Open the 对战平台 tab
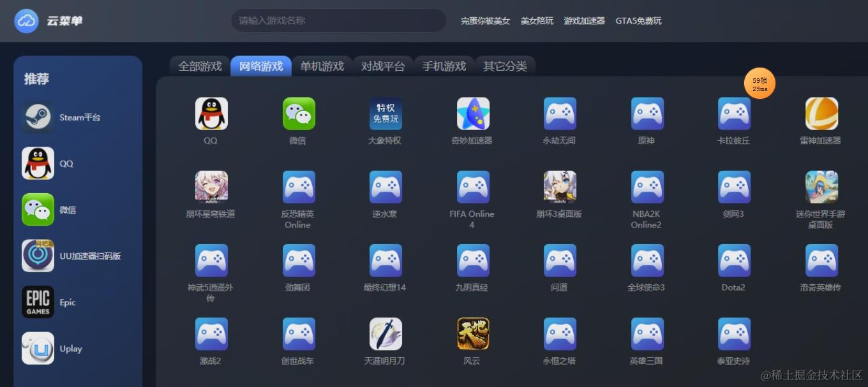 tap(383, 66)
